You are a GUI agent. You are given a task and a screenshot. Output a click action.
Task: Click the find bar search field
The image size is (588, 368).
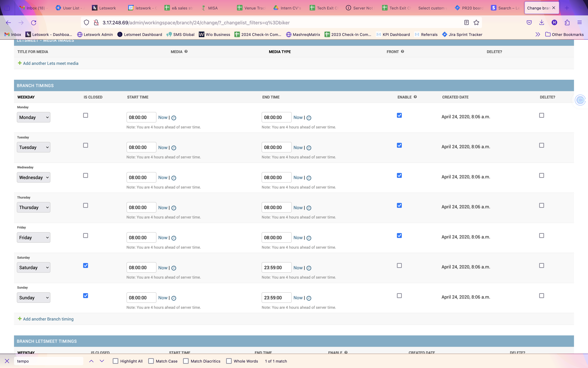(49, 361)
